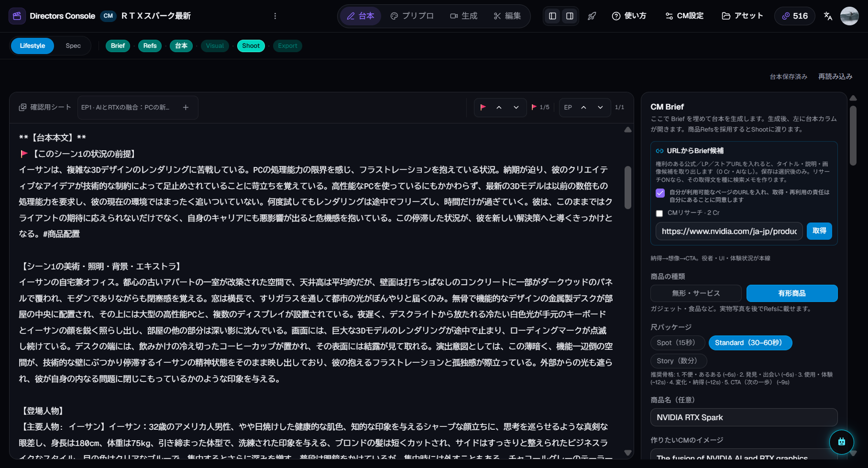Enable the CMリサーチ 2 Cr checkbox
The height and width of the screenshot is (468, 868).
pyautogui.click(x=659, y=213)
